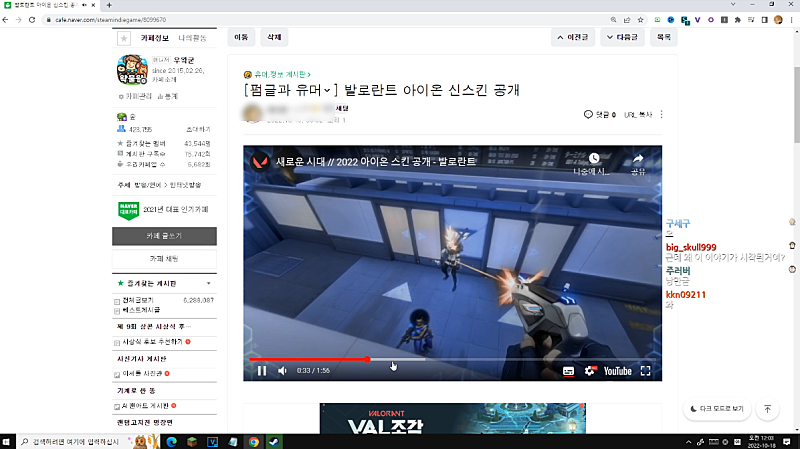Click the page vertical scrollbar
Screen dimensions: 800x449
coord(797,105)
